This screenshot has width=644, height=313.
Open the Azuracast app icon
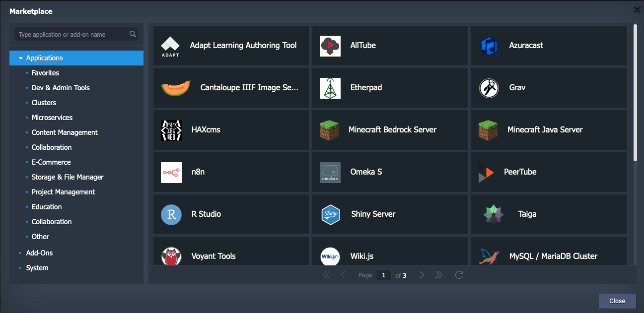[x=489, y=46]
